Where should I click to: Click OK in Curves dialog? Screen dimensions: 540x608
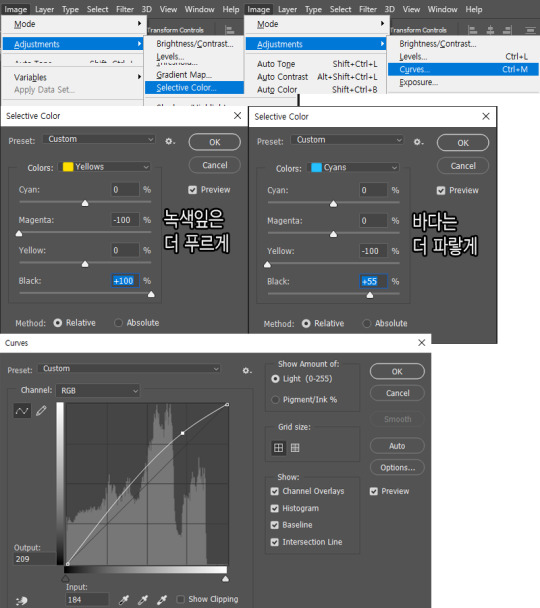[397, 371]
